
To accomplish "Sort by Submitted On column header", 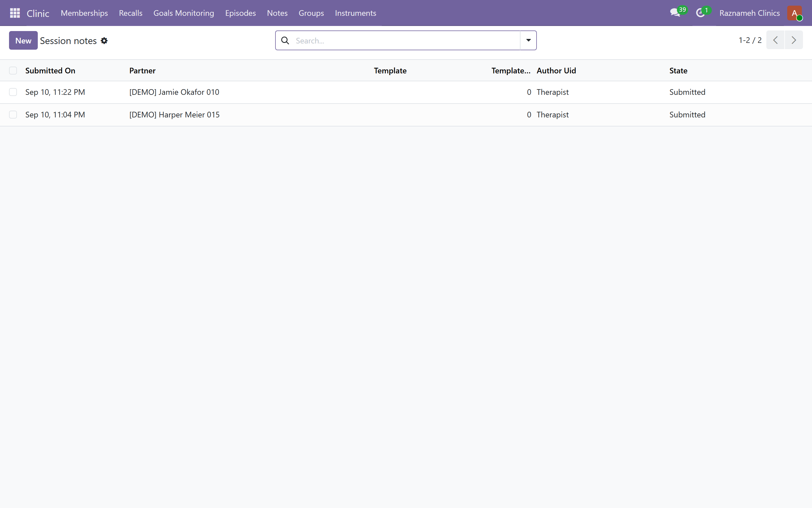I will pyautogui.click(x=50, y=71).
